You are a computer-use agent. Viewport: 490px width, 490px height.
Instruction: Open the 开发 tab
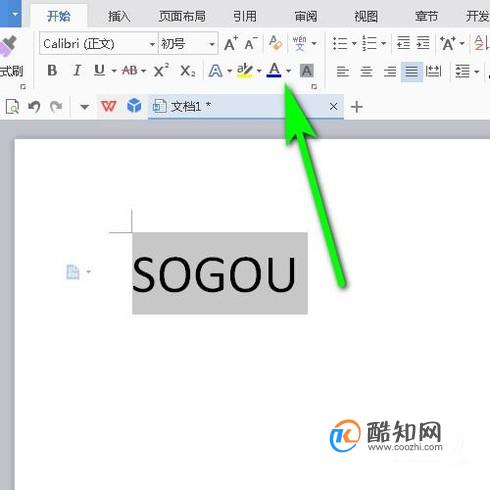[x=477, y=16]
